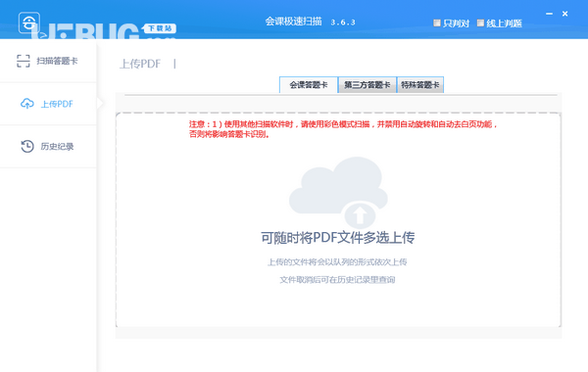Open the 上传PDF sidebar section
Viewport: 588px width, 372px height.
(48, 104)
